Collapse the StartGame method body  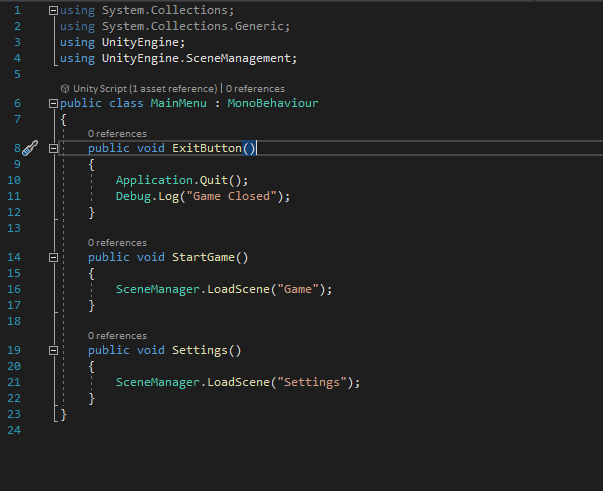click(x=53, y=257)
